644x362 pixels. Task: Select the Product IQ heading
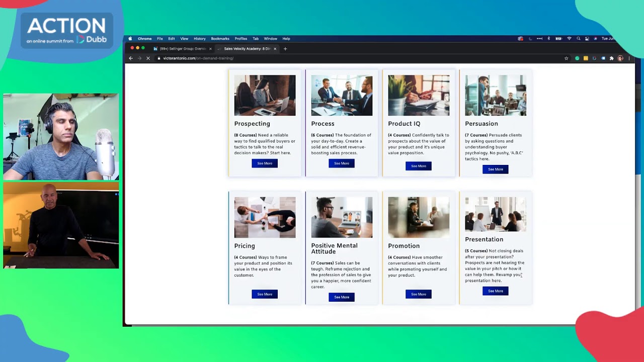pos(404,124)
